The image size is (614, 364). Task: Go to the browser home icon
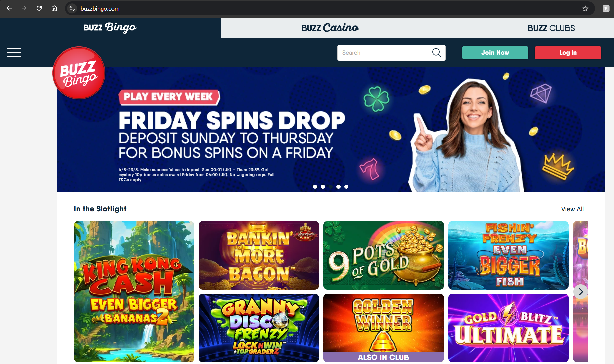(54, 8)
